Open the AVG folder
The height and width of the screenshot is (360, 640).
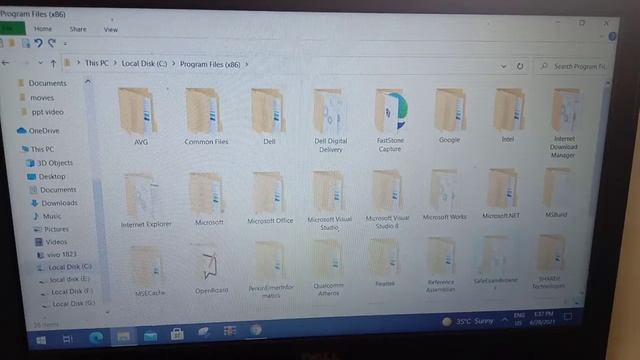139,117
